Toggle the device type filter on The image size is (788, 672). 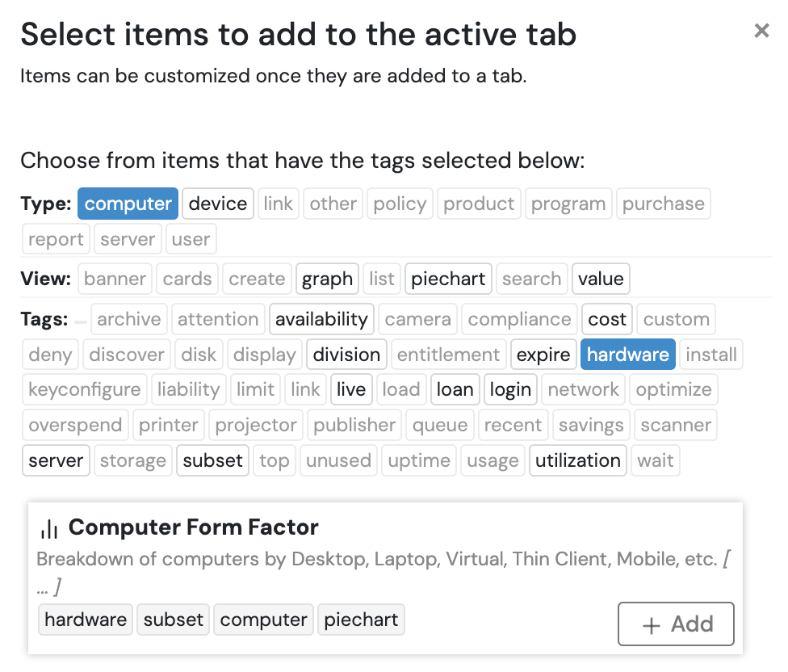217,204
